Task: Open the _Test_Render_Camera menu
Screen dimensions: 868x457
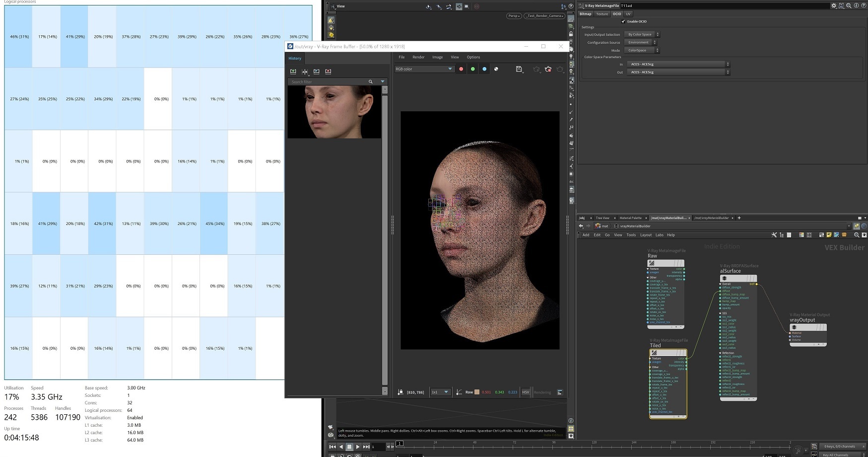Action: [545, 16]
